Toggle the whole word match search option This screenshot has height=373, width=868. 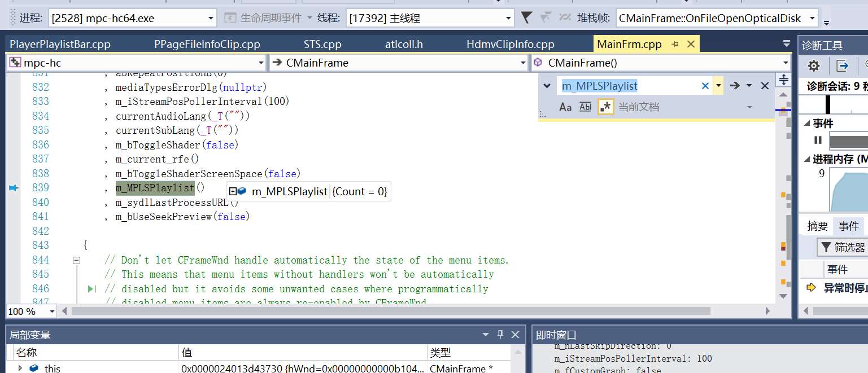[x=585, y=107]
